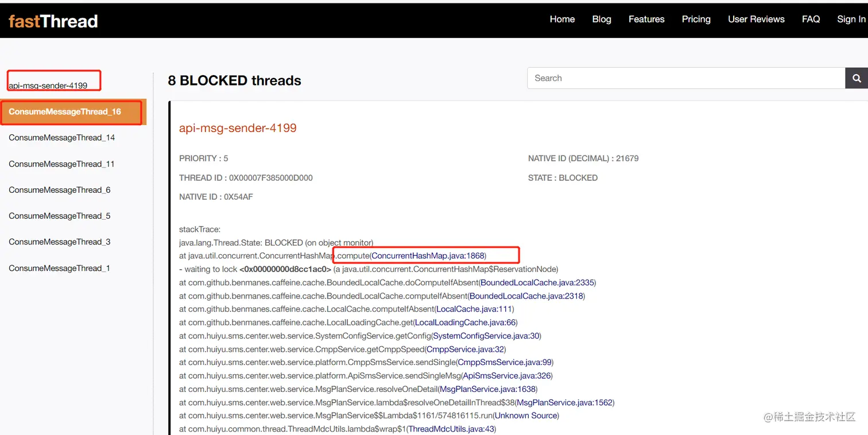Click MsgPlanService.java:1562 source link
This screenshot has height=435, width=868.
[x=565, y=402]
